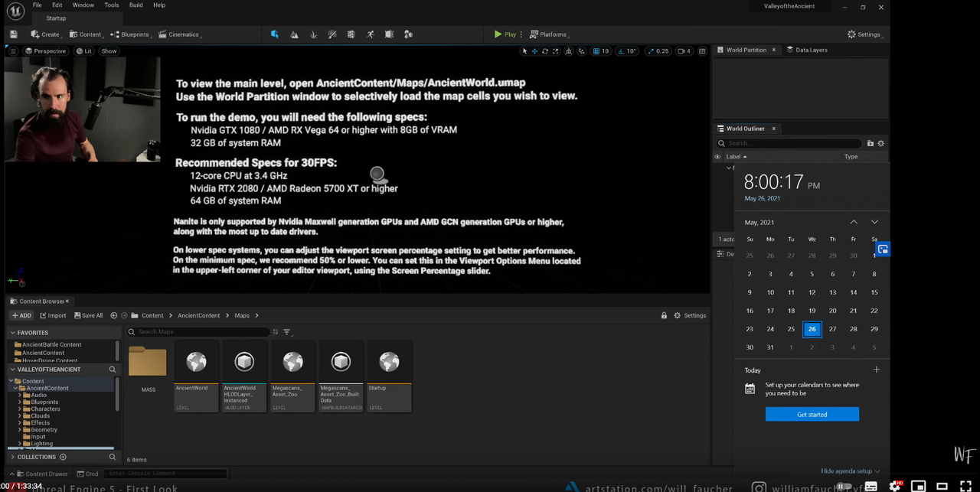980x492 pixels.
Task: Close the World Outliner tab
Action: [773, 129]
